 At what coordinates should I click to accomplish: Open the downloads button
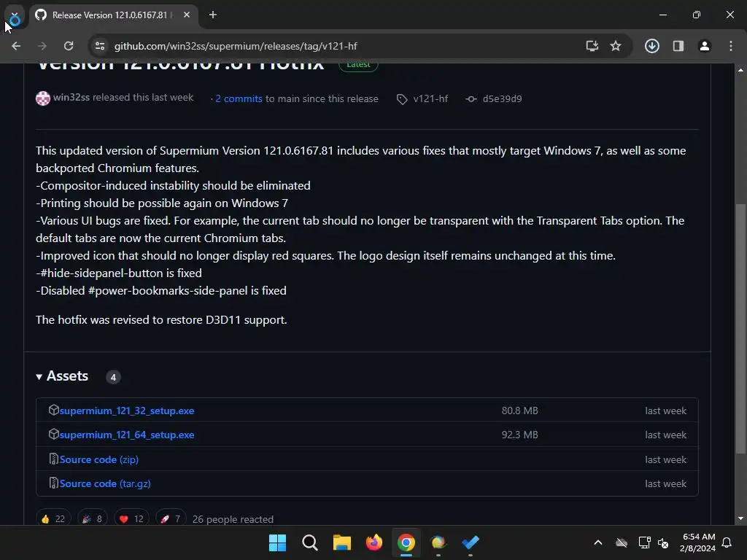(651, 46)
